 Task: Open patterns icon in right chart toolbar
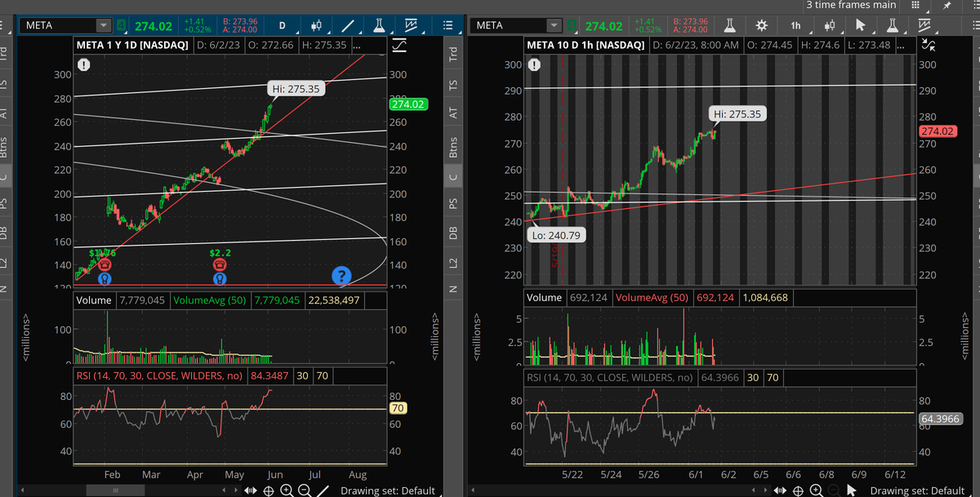click(x=924, y=25)
